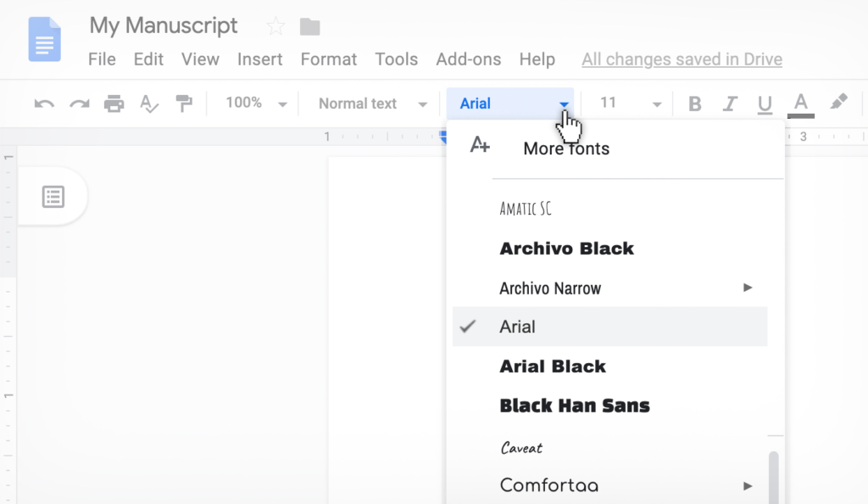Open the print dialog
This screenshot has height=504, width=868.
(114, 103)
